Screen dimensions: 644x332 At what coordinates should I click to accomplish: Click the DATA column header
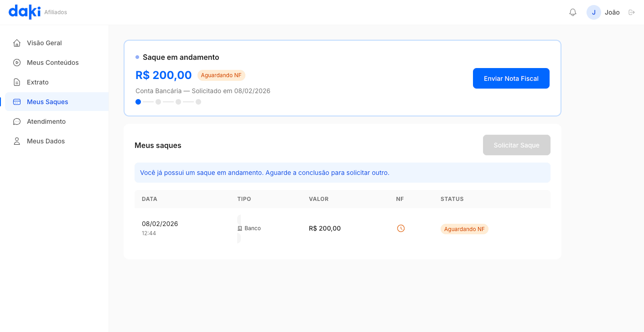pos(150,199)
